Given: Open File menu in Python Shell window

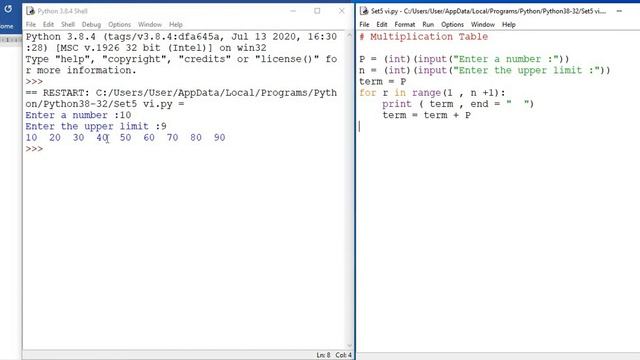Looking at the screenshot, I should (x=31, y=24).
